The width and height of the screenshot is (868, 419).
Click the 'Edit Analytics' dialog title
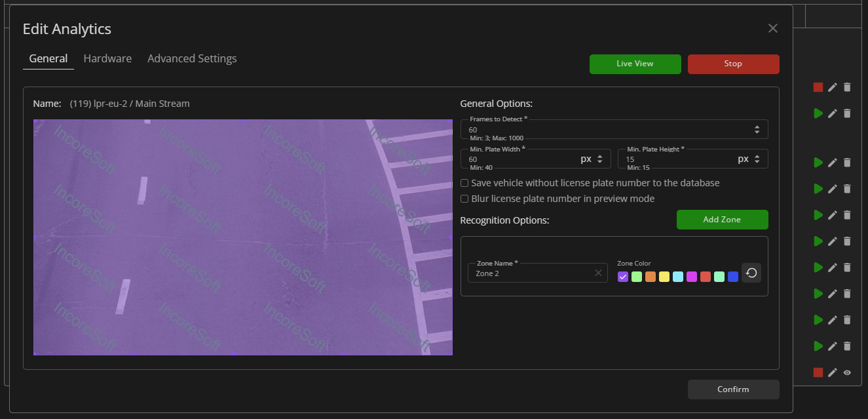point(67,29)
